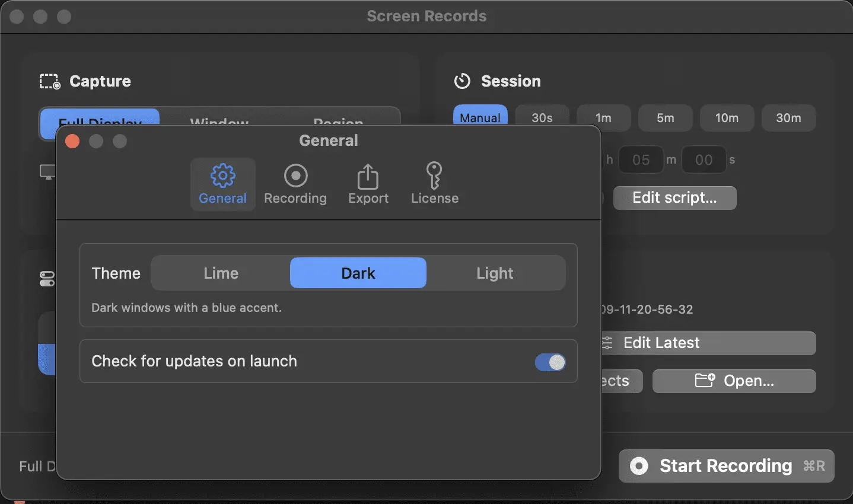Click the Session timer icon
This screenshot has height=504, width=853.
pyautogui.click(x=462, y=81)
